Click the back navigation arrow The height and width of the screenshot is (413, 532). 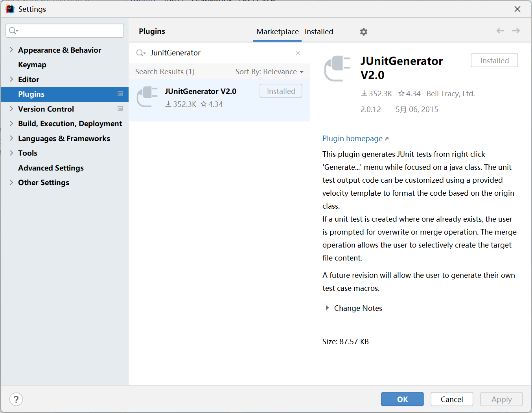[500, 31]
